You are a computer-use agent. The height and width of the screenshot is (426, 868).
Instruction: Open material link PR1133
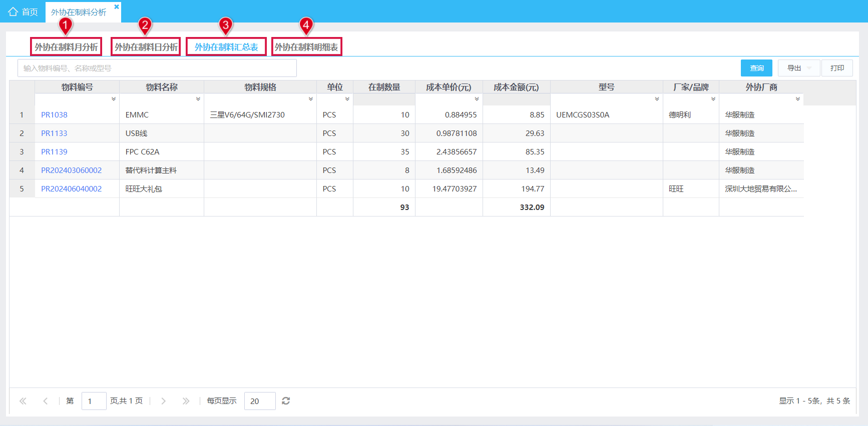(x=54, y=133)
